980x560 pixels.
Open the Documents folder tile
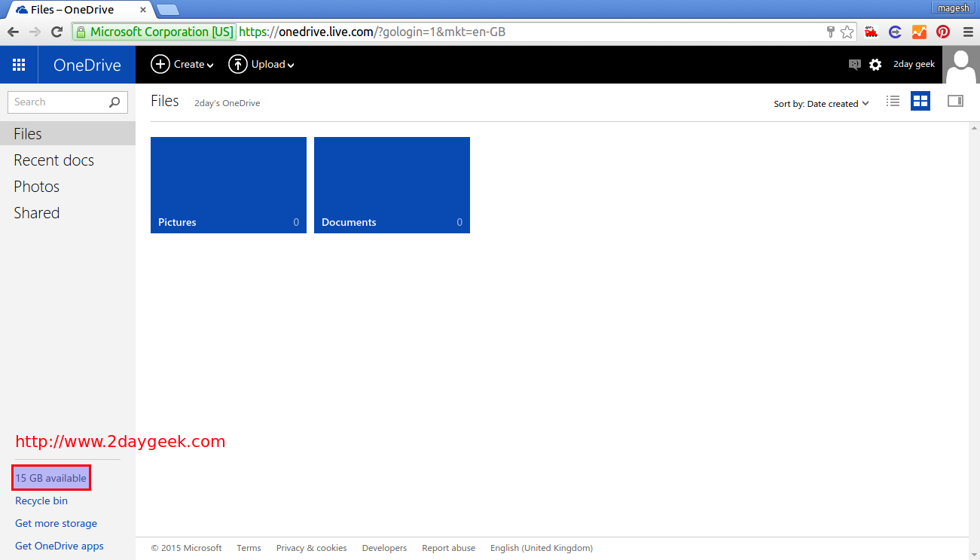[x=392, y=185]
